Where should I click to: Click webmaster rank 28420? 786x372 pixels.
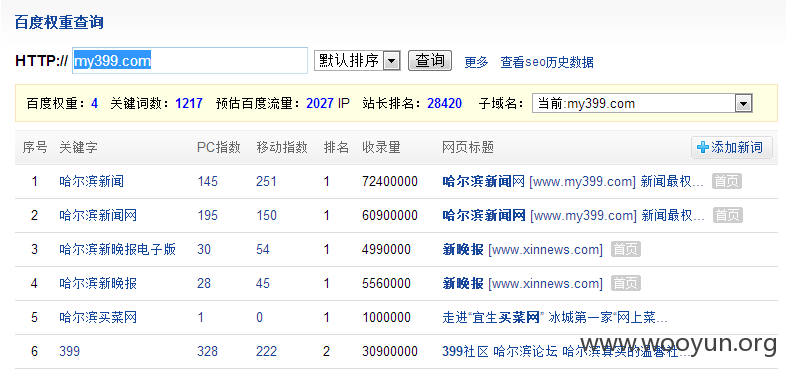(x=444, y=104)
